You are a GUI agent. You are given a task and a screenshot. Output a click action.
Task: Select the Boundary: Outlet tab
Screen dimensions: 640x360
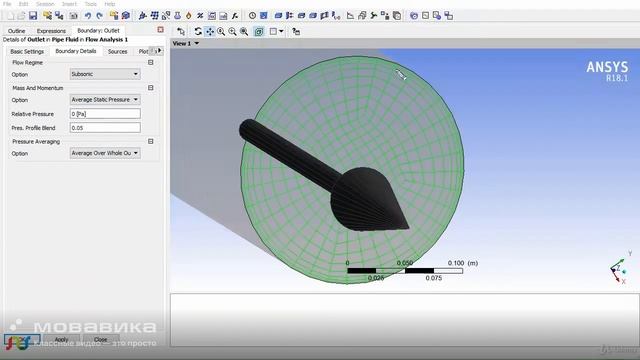(98, 31)
